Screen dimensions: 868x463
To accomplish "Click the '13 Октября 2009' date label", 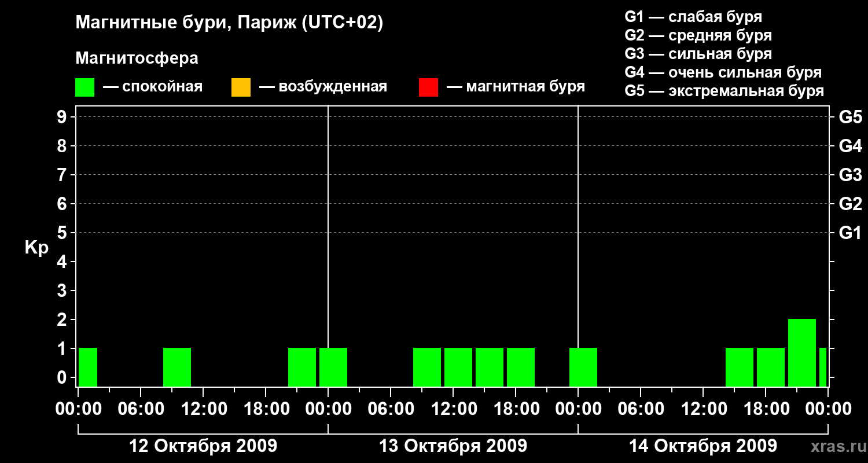I will [453, 446].
